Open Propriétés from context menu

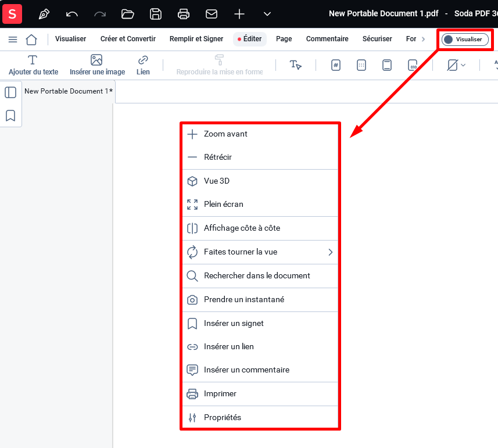point(260,418)
